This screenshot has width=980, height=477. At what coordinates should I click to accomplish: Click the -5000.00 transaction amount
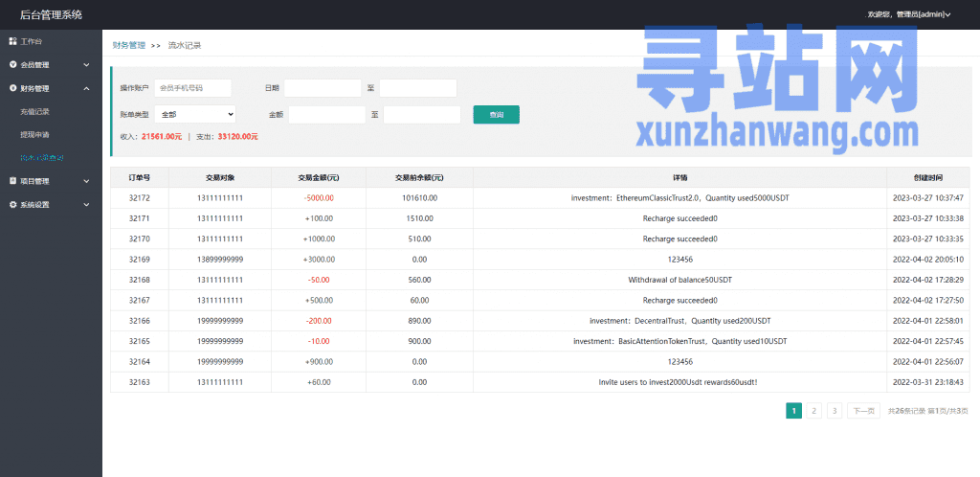319,198
